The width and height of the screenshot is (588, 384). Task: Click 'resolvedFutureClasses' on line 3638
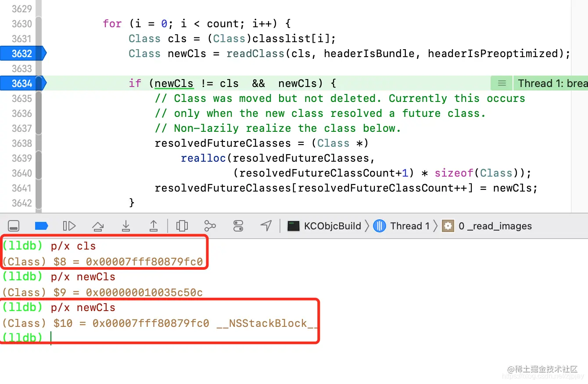tap(223, 143)
